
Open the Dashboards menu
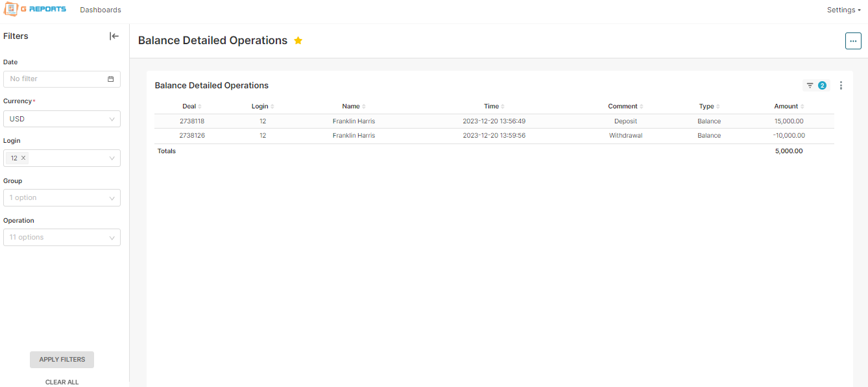point(101,10)
